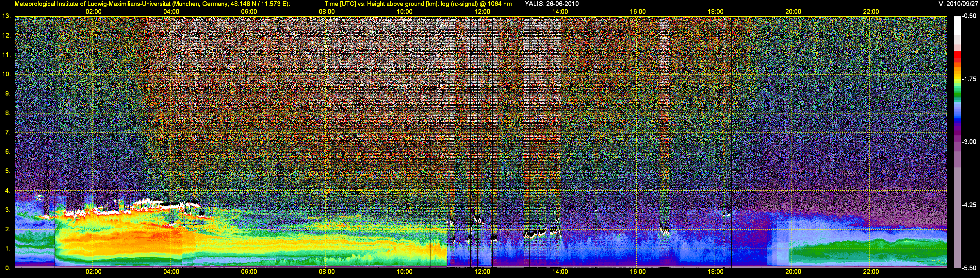Click the 18:00 label on top time axis
The height and width of the screenshot is (278, 980).
point(716,12)
